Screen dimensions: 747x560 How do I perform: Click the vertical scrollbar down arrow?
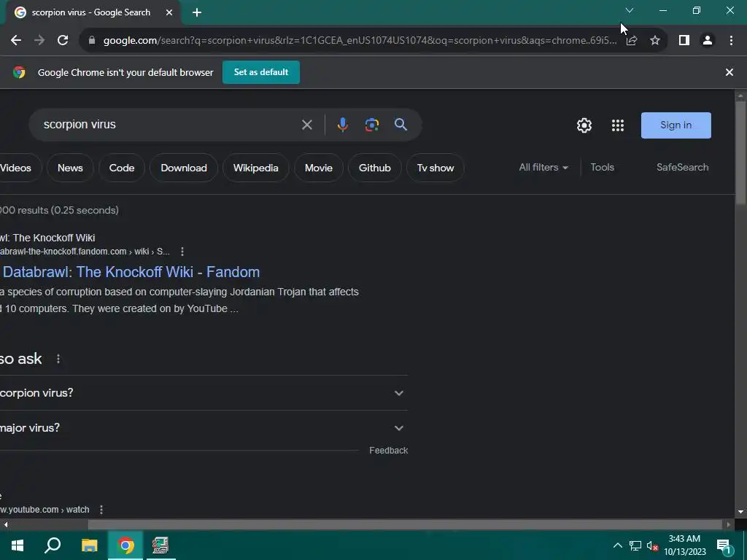[740, 512]
